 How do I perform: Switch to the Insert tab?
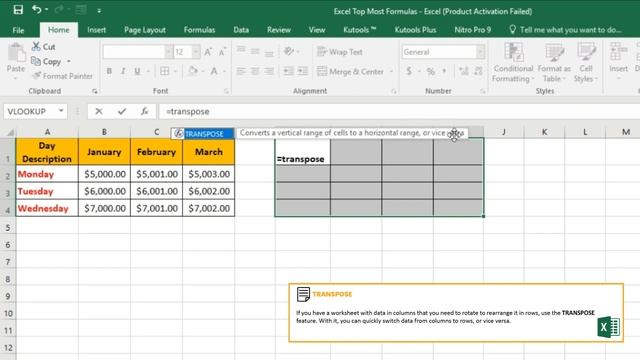coord(96,30)
